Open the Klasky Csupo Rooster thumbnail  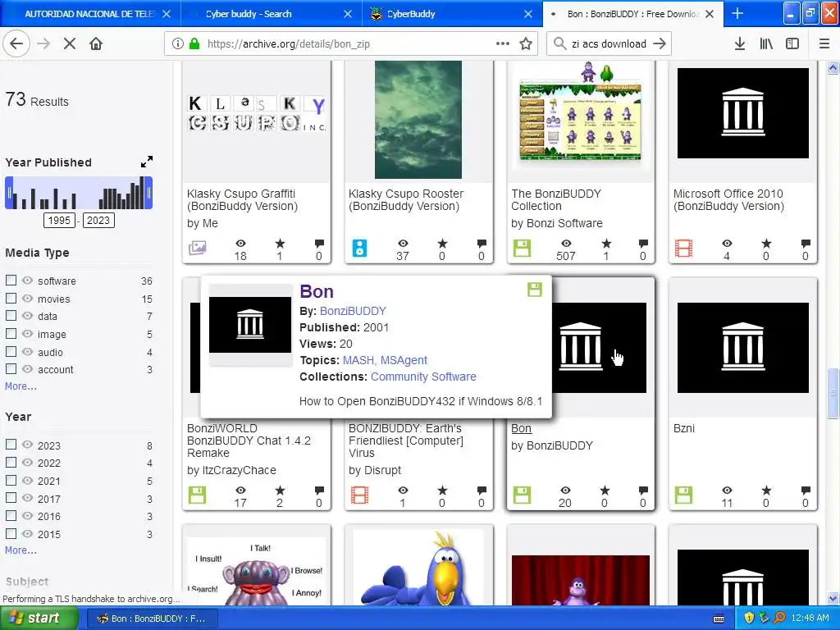pyautogui.click(x=418, y=120)
